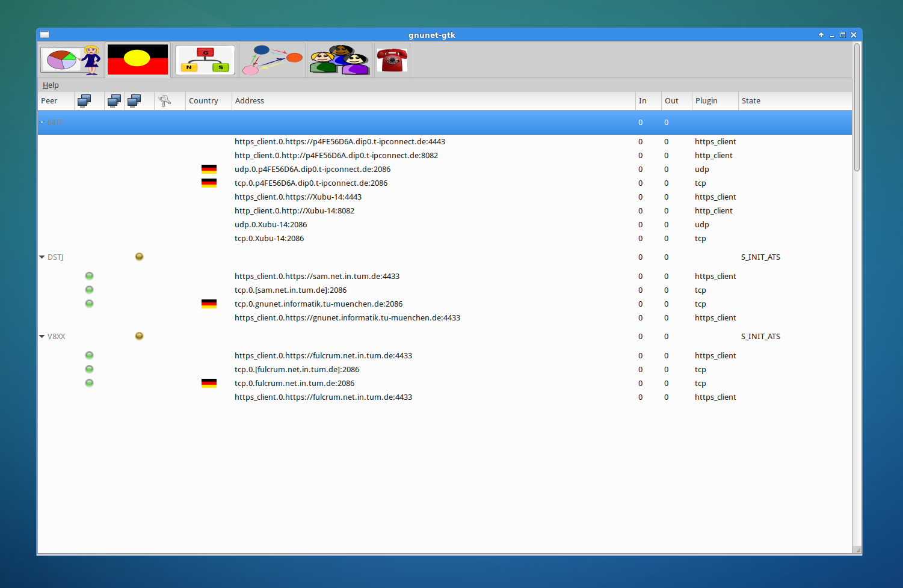The image size is (903, 588).
Task: Click the yellow status indicator for V8XX
Action: click(x=139, y=336)
